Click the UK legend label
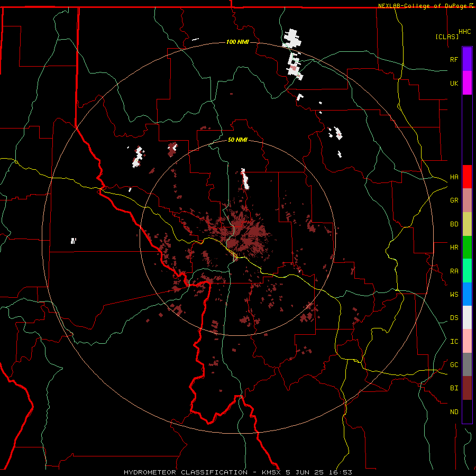Screen dimensions: 476x476 click(x=454, y=83)
